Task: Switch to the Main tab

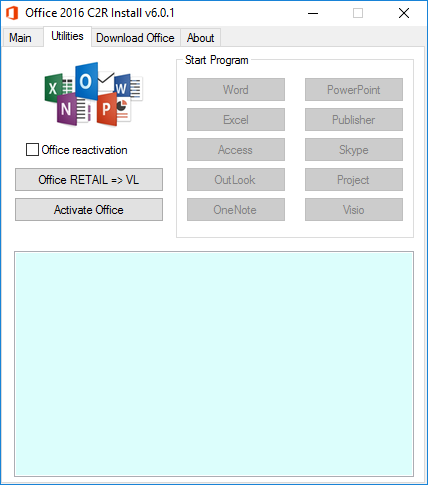Action: click(x=22, y=38)
